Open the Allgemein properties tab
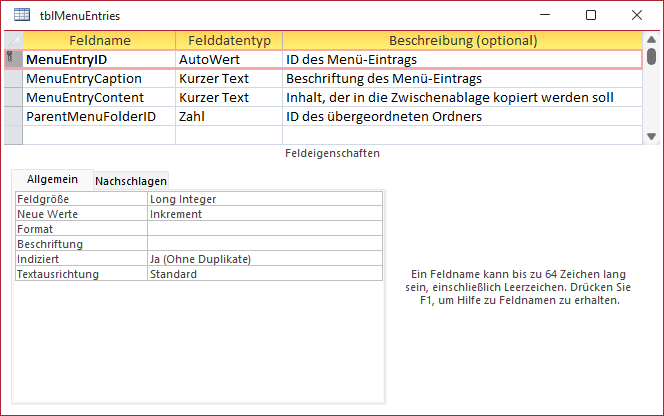Viewport: 664px width, 416px height. 52,179
